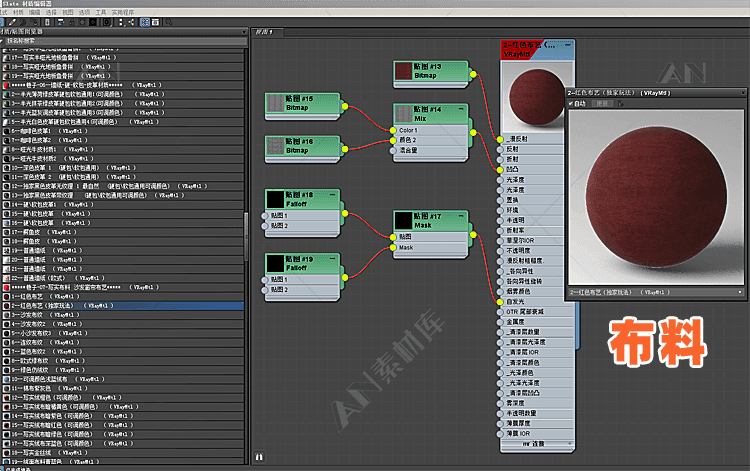The image size is (750, 471).
Task: Open the 视图 (View) menu
Action: pos(67,10)
